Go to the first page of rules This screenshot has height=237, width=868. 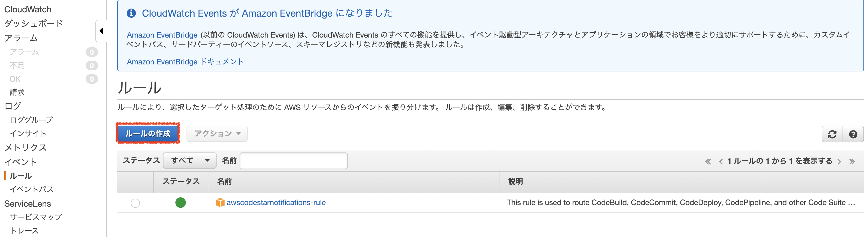(x=708, y=162)
